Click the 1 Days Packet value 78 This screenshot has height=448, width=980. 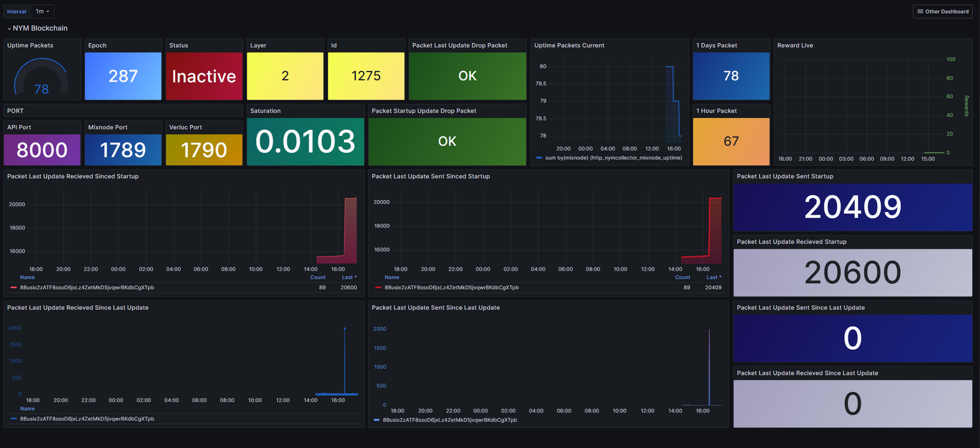tap(731, 76)
